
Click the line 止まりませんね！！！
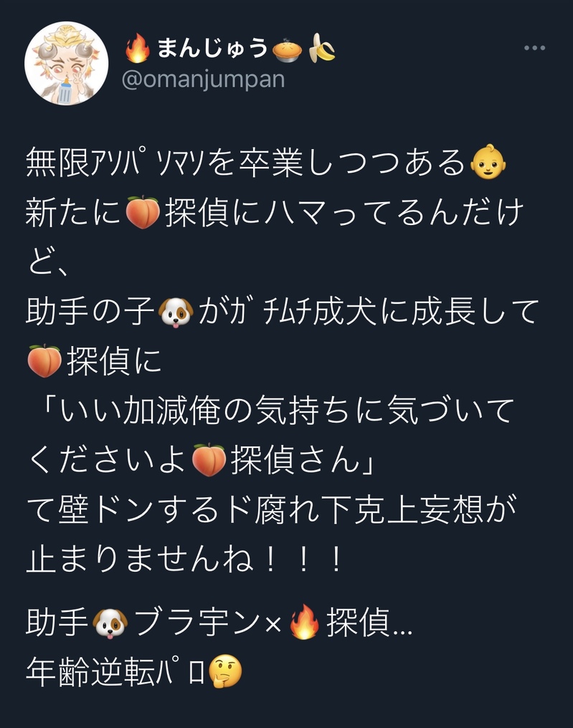(185, 560)
